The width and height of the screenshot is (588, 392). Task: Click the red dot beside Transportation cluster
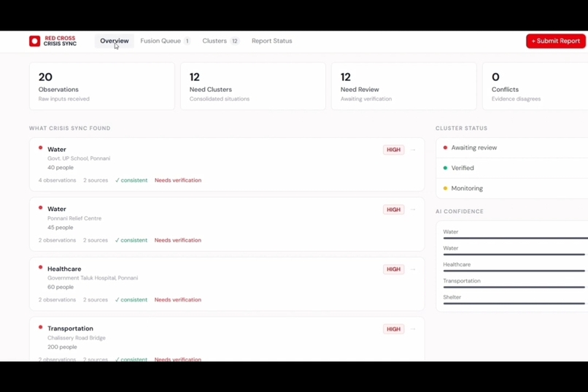pyautogui.click(x=41, y=327)
